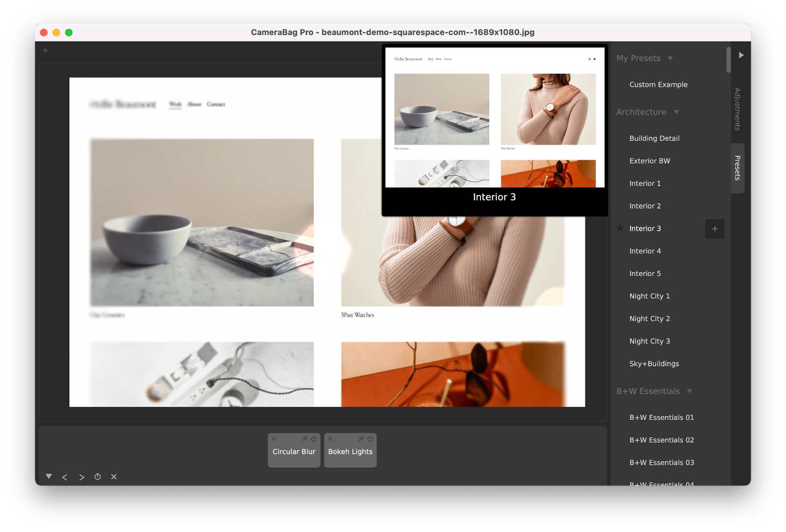Screen dimensions: 786x532
Task: Click the right arrow in the bottom tray
Action: coord(82,477)
